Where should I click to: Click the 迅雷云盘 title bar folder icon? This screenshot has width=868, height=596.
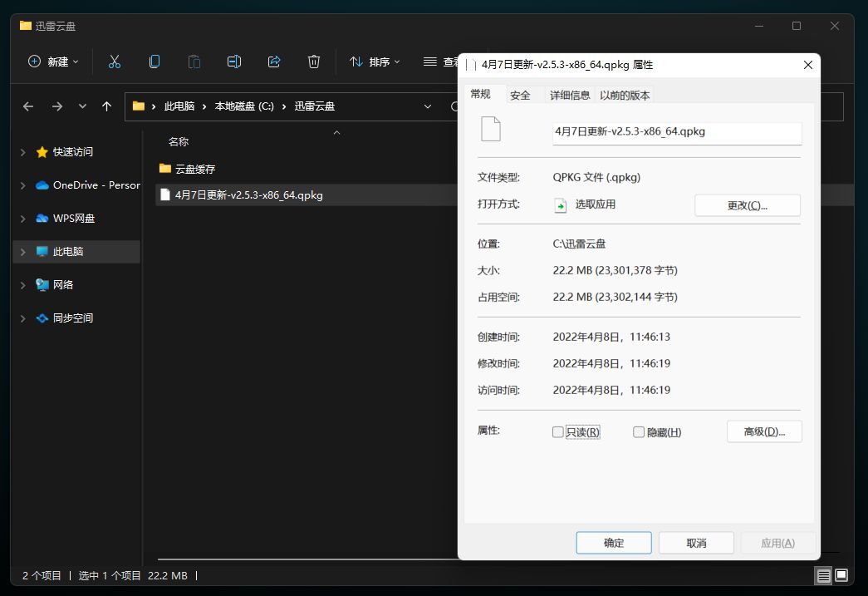(x=26, y=26)
